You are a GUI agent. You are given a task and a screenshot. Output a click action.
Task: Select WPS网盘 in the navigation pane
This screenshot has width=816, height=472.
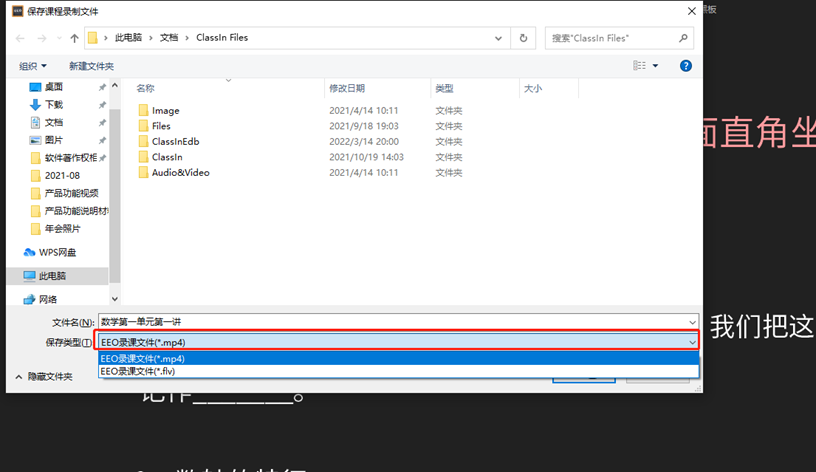pos(57,252)
